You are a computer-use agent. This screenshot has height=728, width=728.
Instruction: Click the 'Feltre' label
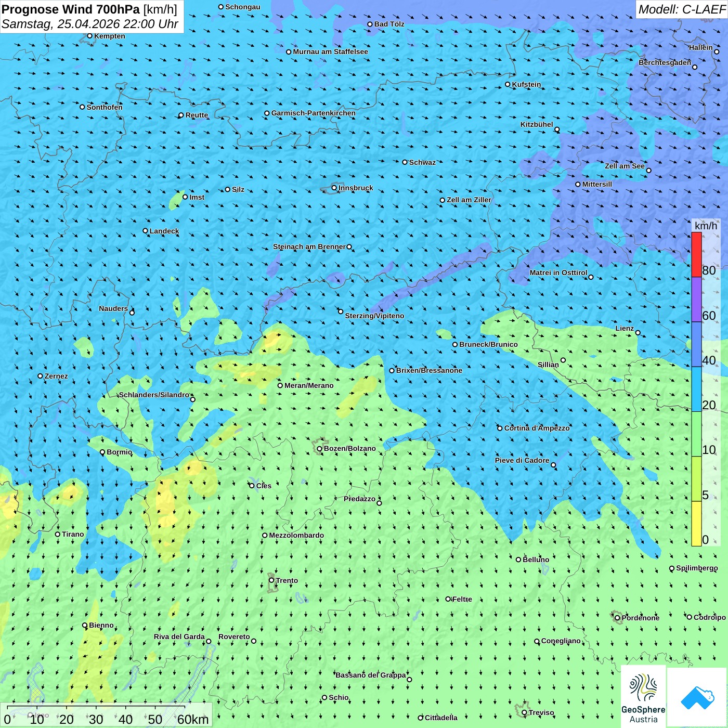click(x=462, y=599)
